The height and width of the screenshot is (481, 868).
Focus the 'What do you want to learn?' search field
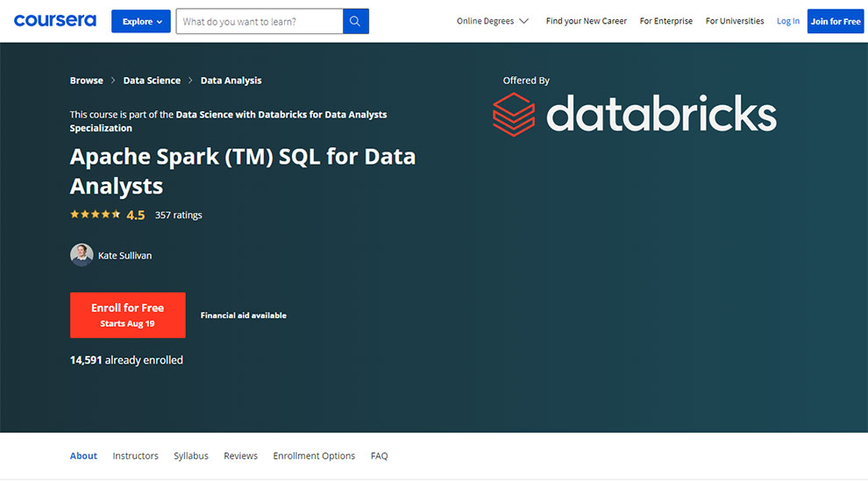click(260, 22)
